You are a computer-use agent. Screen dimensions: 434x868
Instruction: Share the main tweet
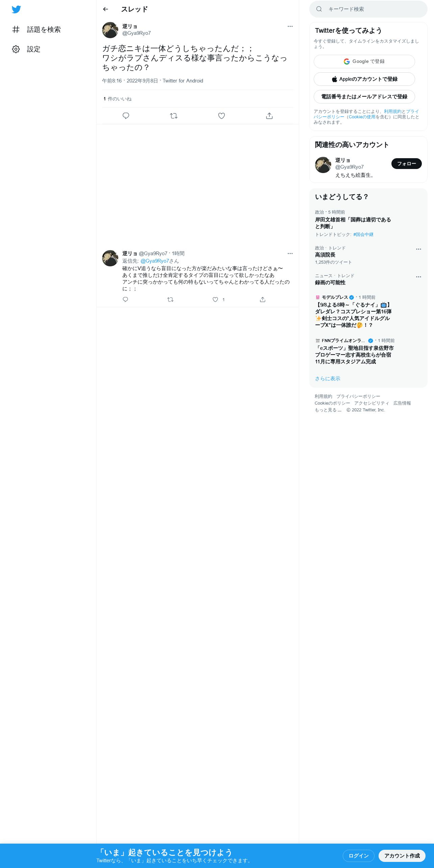(269, 116)
